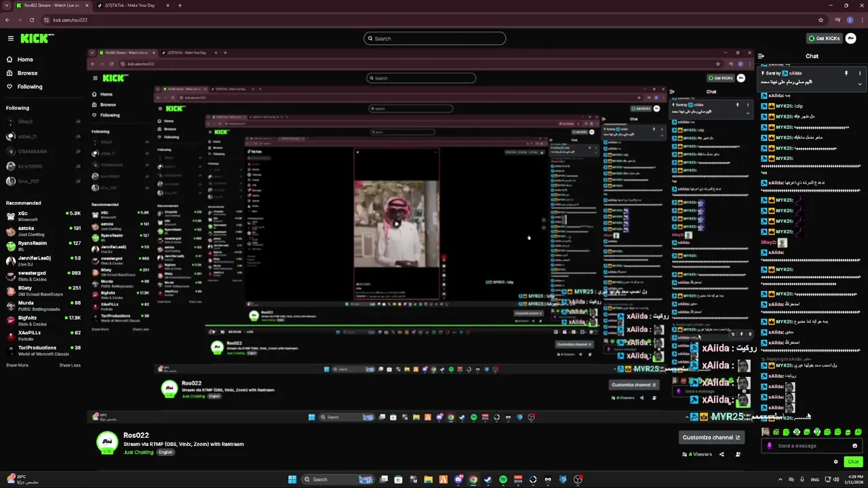Open the hamburger menu beside the Kick logo
868x488 pixels.
[11, 39]
